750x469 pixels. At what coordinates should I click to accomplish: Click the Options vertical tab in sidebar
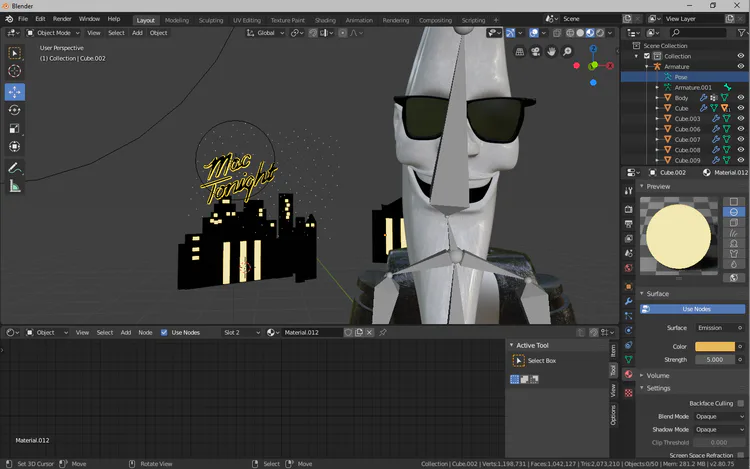(613, 414)
